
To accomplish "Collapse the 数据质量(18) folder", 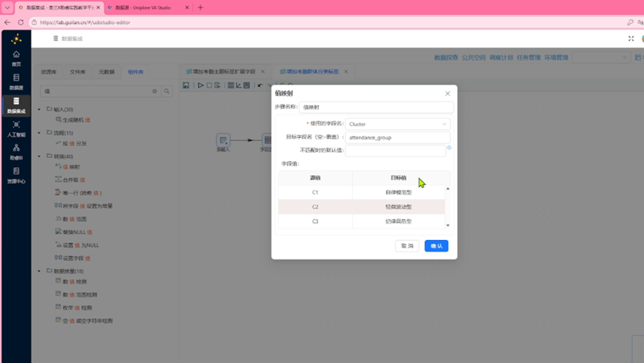I will click(39, 271).
